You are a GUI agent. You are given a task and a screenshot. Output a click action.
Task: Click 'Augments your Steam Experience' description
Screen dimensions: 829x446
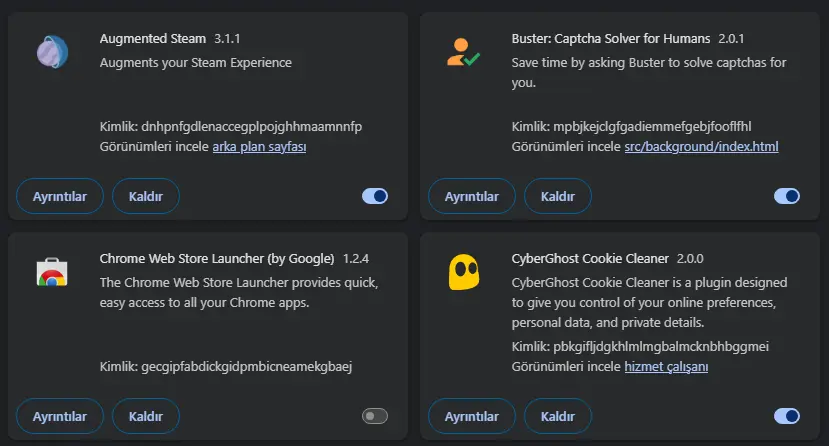pos(196,62)
